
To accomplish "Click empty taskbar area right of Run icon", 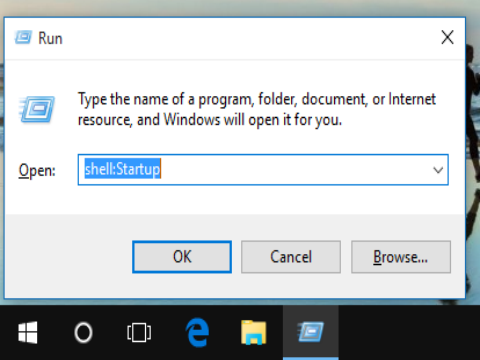I will click(x=409, y=332).
